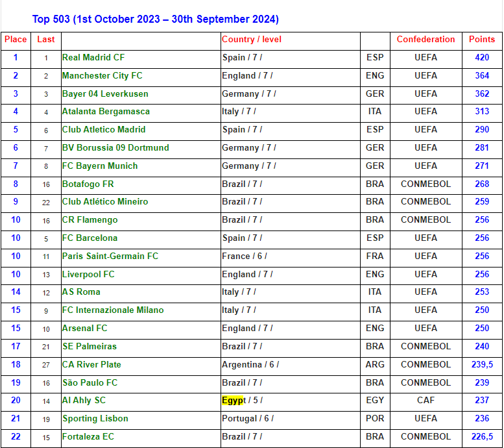The width and height of the screenshot is (504, 448).
Task: Select the 'Manchester City FC' club name
Action: (102, 76)
